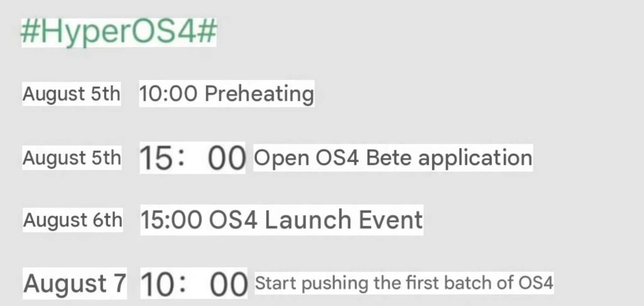The height and width of the screenshot is (306, 644).
Task: Select the large 10: 00 time on August 7
Action: 194,284
